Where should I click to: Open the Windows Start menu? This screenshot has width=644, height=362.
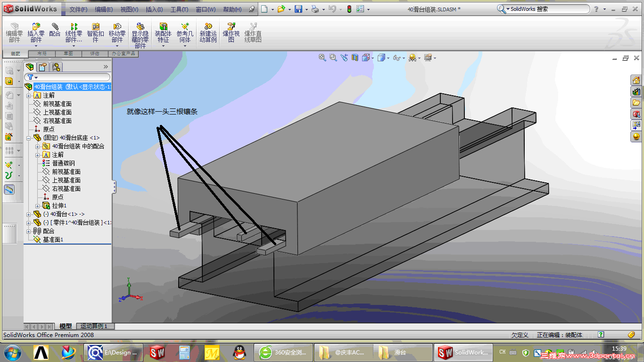tap(12, 352)
